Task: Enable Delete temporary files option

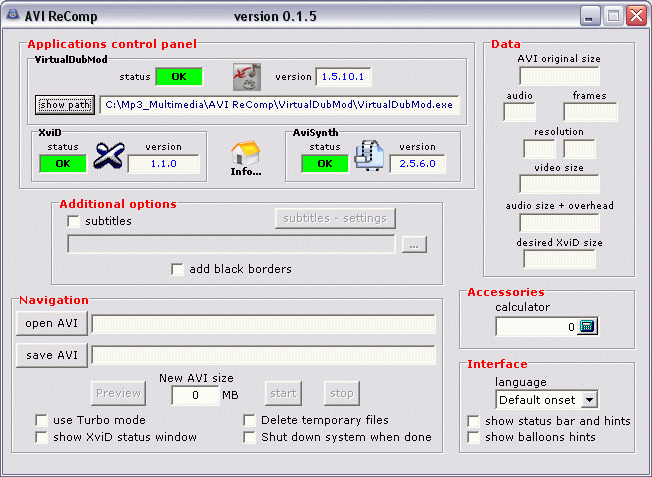Action: (249, 420)
